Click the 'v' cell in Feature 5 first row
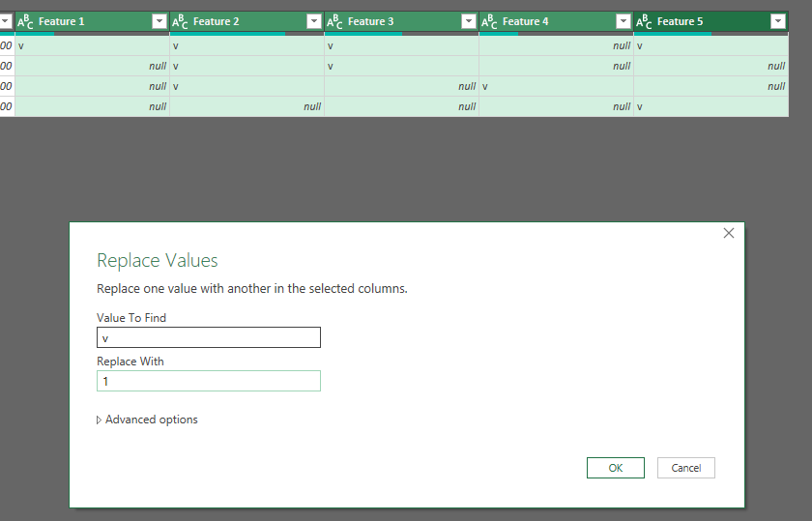812x521 pixels. pos(711,45)
